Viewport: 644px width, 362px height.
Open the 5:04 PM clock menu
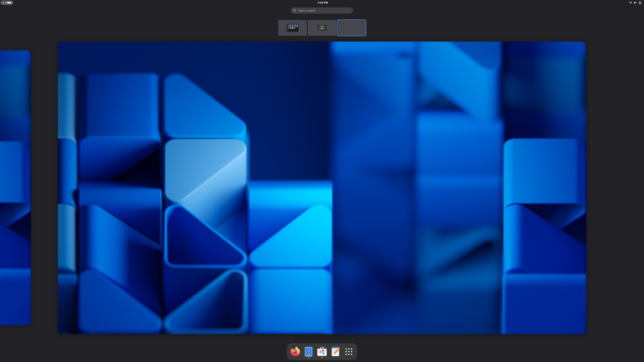tap(323, 3)
